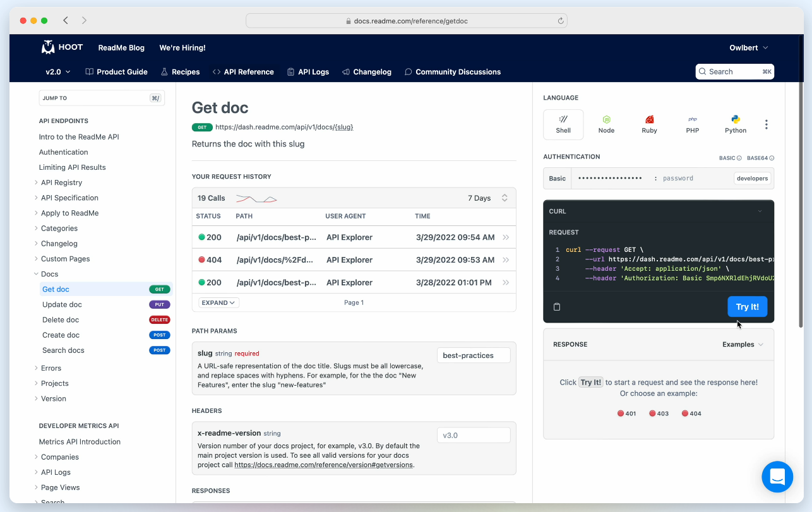Select the 404 example response
This screenshot has width=812, height=512.
(691, 414)
